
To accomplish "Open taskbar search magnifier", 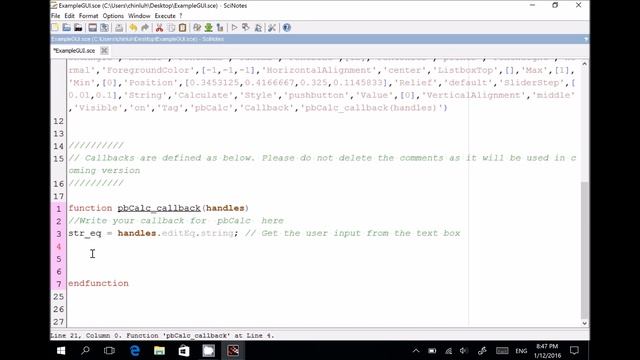I will (x=85, y=351).
